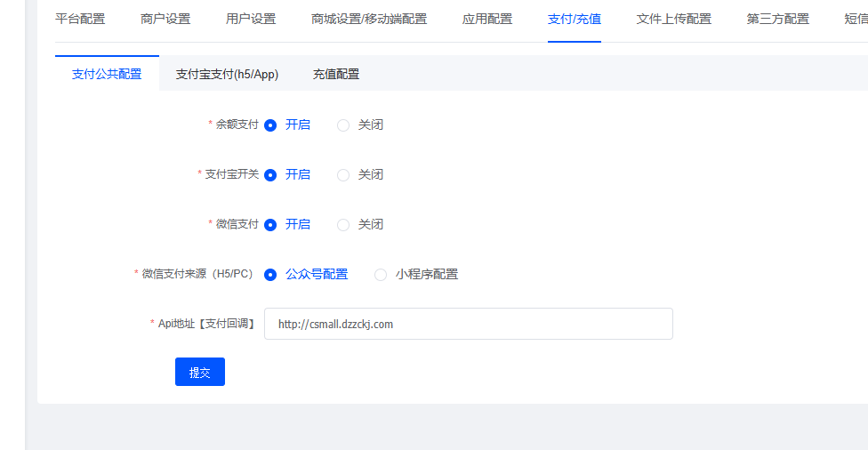Open the 文件上传配置 tab
This screenshot has width=868, height=450.
[674, 20]
